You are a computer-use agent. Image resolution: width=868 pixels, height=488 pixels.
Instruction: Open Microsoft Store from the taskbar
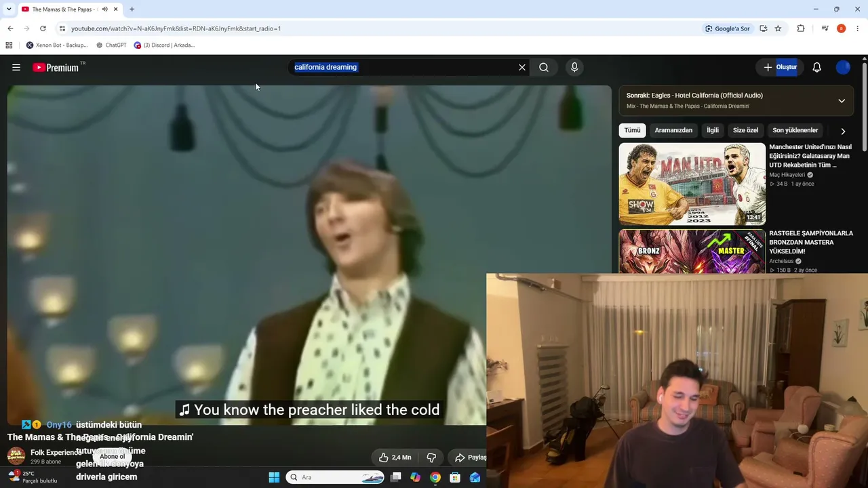point(455,477)
